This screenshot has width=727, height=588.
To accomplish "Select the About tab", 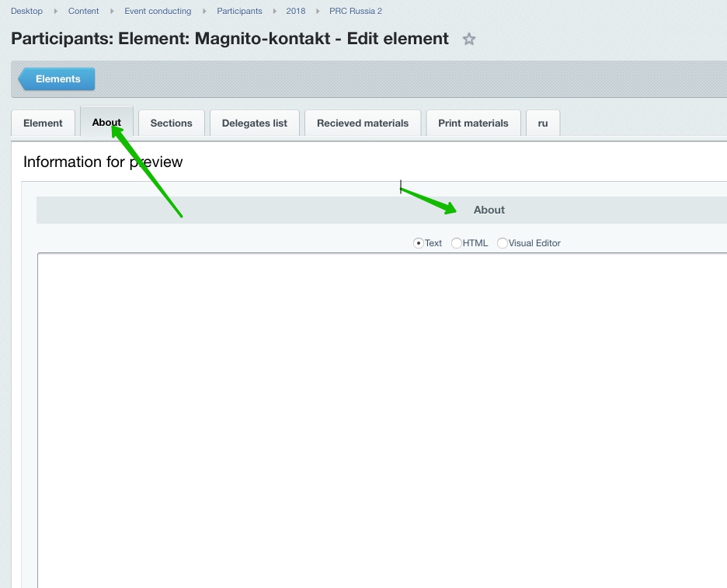I will point(106,123).
